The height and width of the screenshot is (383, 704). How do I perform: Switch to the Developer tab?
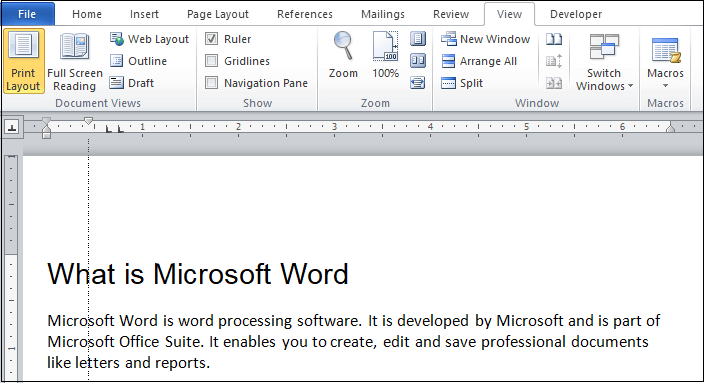click(x=576, y=14)
